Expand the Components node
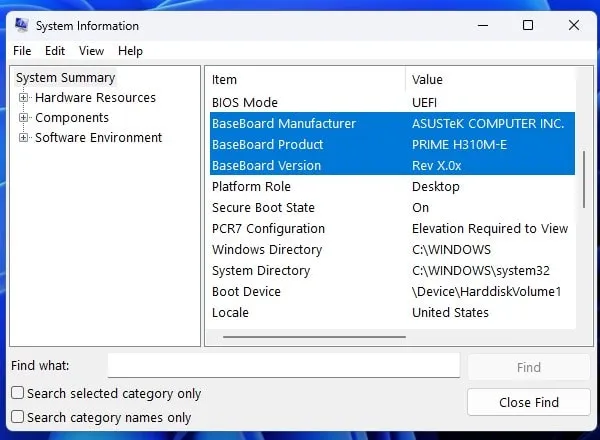 click(x=23, y=117)
